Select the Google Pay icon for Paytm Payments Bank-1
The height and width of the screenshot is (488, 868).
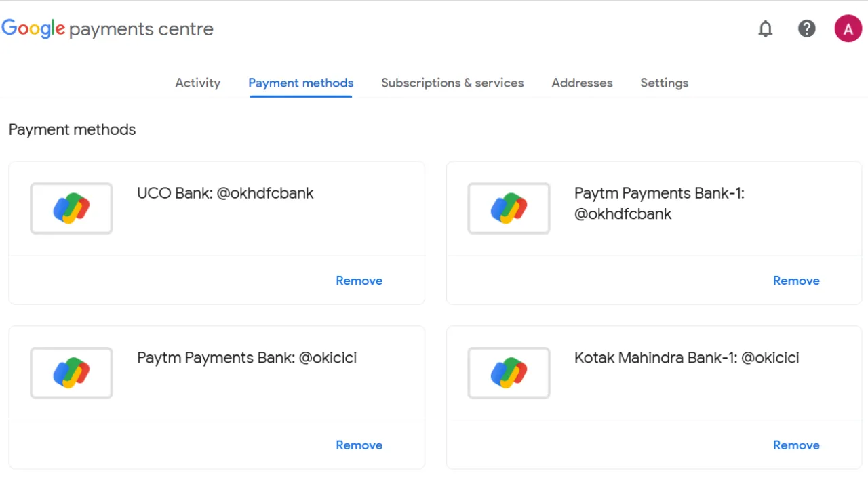509,208
